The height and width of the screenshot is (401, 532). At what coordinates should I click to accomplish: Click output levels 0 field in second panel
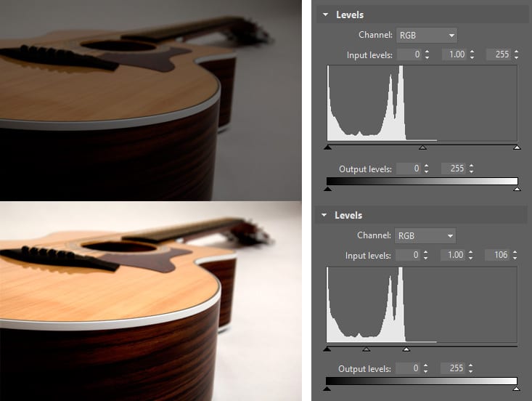point(408,368)
